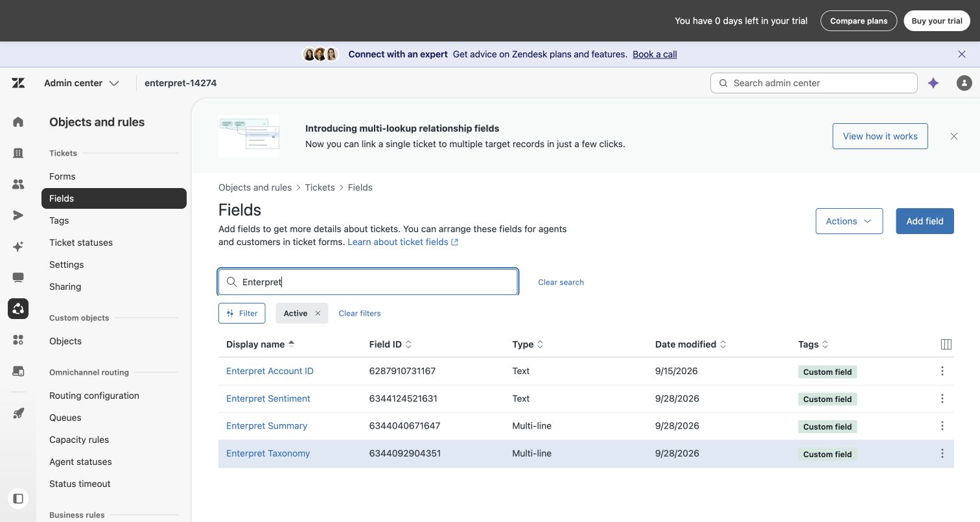The height and width of the screenshot is (522, 980).
Task: Open the Channels arrow icon
Action: click(18, 215)
